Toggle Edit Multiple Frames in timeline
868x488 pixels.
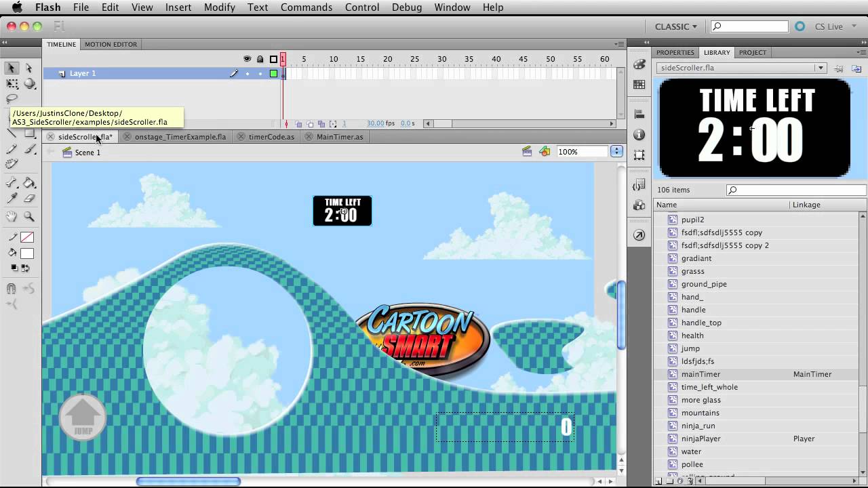click(x=321, y=124)
